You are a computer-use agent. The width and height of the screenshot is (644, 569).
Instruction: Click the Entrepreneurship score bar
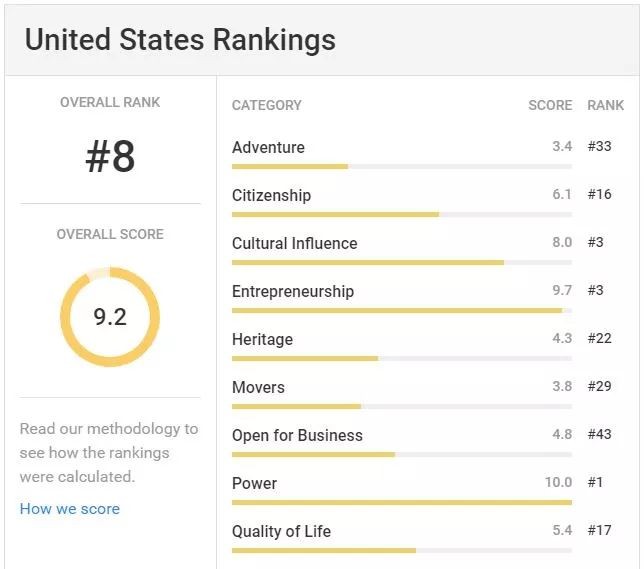[401, 310]
